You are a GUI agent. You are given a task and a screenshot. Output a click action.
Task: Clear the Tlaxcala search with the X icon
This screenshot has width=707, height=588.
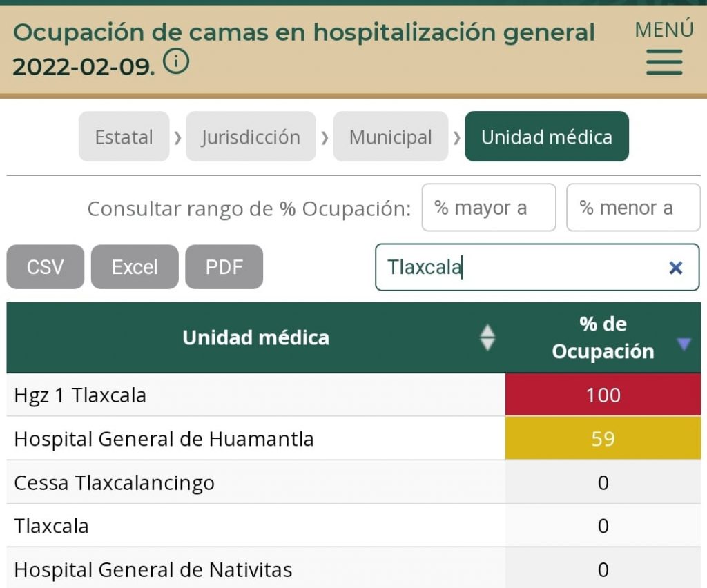click(675, 268)
